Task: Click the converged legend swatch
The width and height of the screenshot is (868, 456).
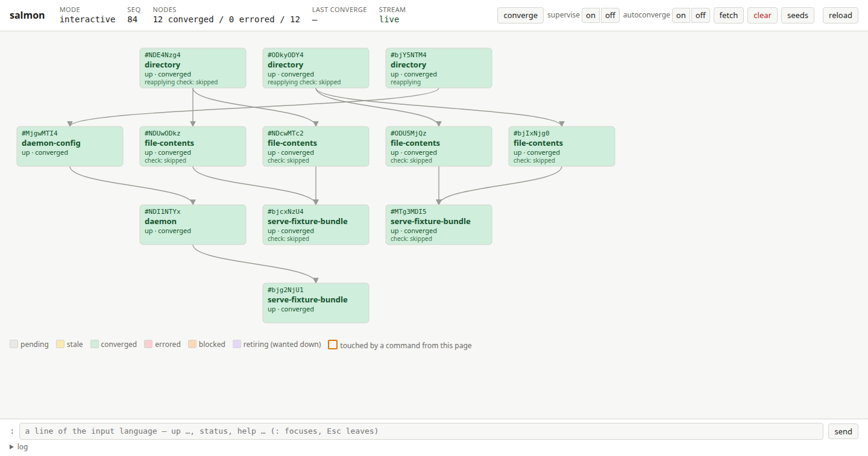Action: pyautogui.click(x=95, y=345)
